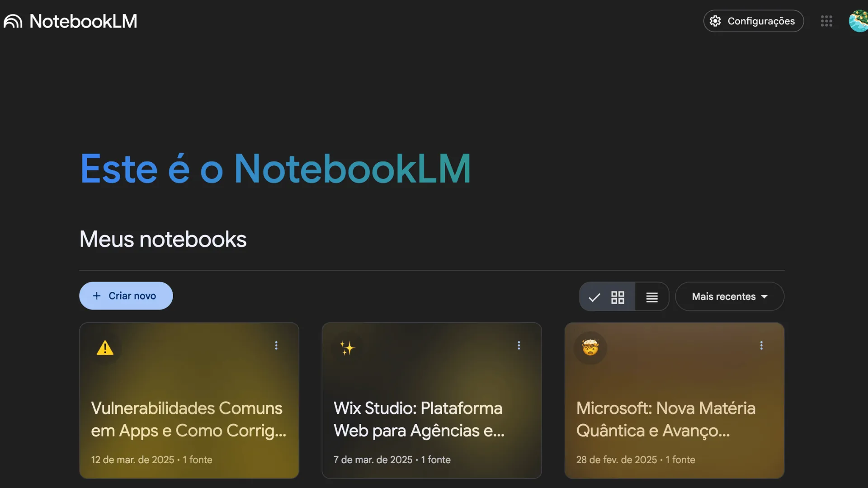The image size is (868, 488).
Task: Click the NotebookLM logo icon
Action: tap(13, 21)
